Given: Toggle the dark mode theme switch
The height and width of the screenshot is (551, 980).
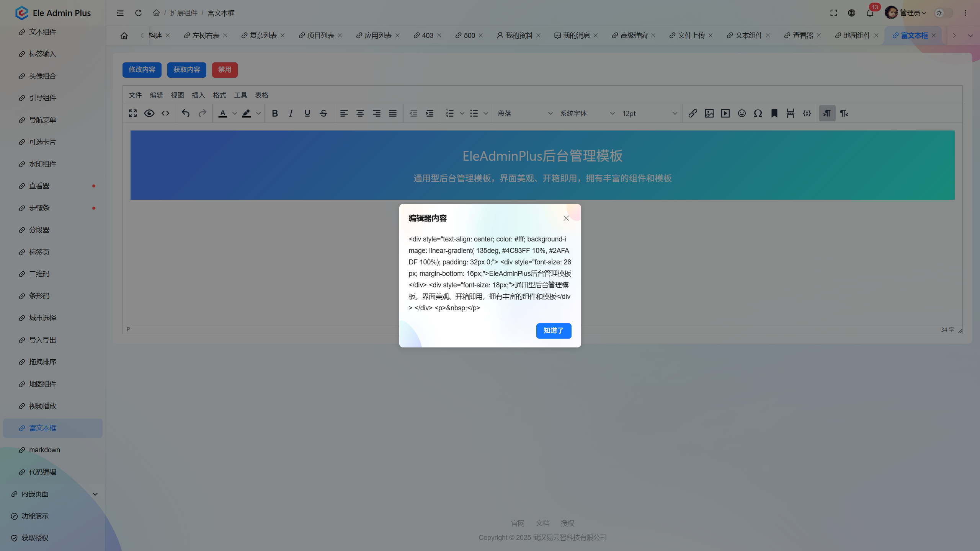Looking at the screenshot, I should (943, 13).
